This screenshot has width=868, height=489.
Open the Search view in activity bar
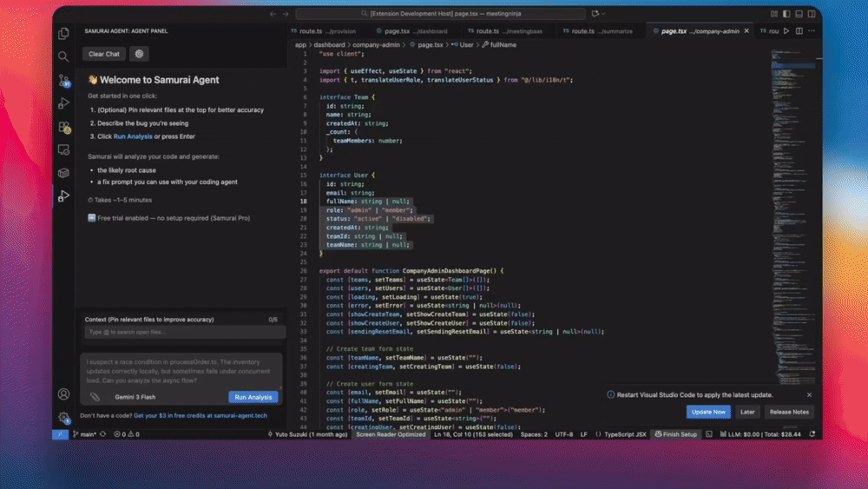click(x=63, y=56)
